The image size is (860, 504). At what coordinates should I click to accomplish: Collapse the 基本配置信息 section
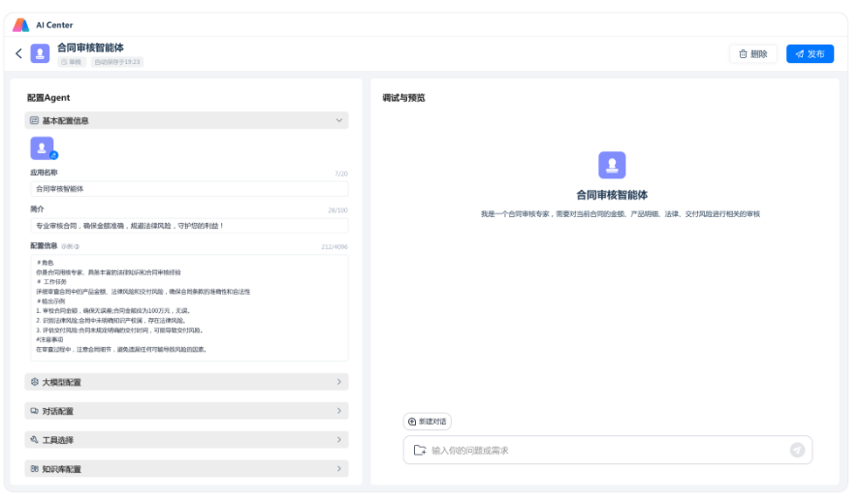pos(186,120)
